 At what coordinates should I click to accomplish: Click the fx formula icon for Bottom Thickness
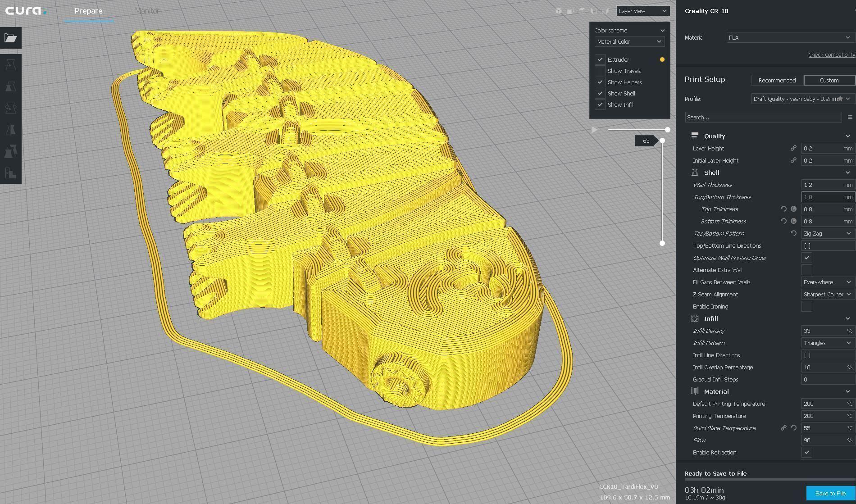coord(793,221)
